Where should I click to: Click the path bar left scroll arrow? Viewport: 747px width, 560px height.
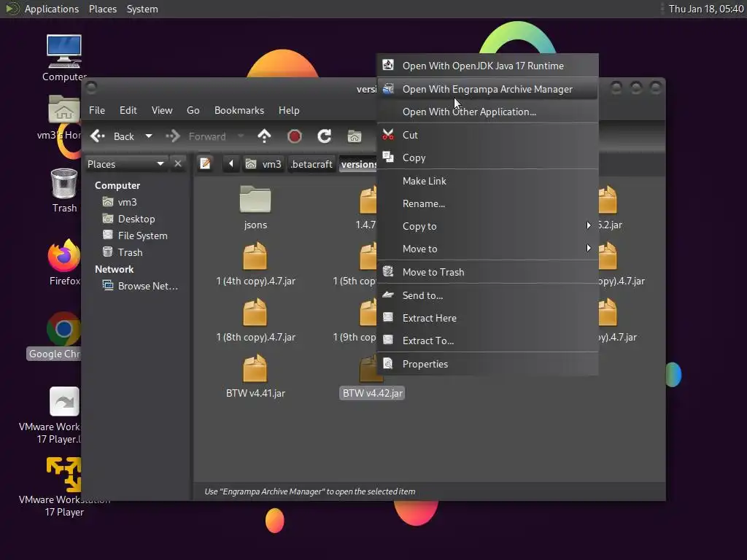pos(231,164)
